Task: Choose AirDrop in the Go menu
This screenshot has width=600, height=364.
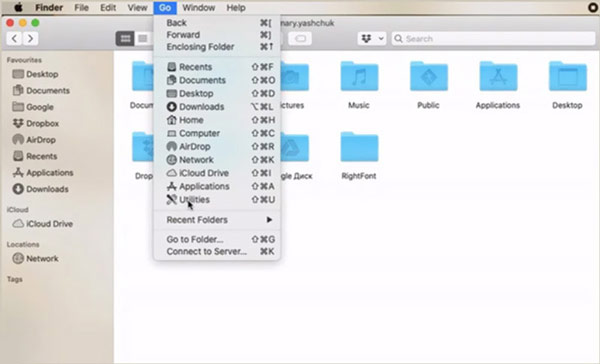Action: 217,147
